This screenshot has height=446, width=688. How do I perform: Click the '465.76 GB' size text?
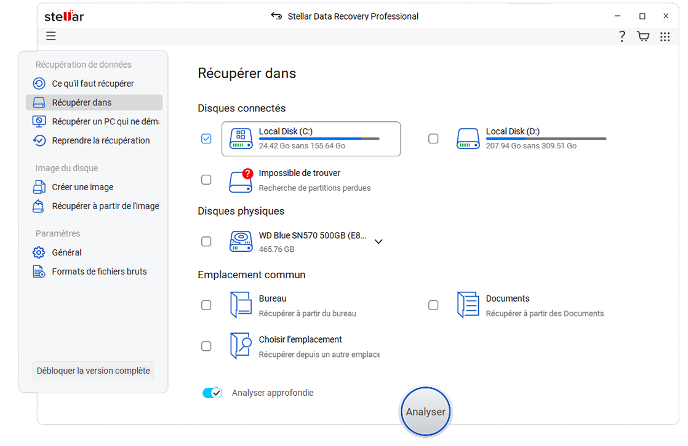276,249
